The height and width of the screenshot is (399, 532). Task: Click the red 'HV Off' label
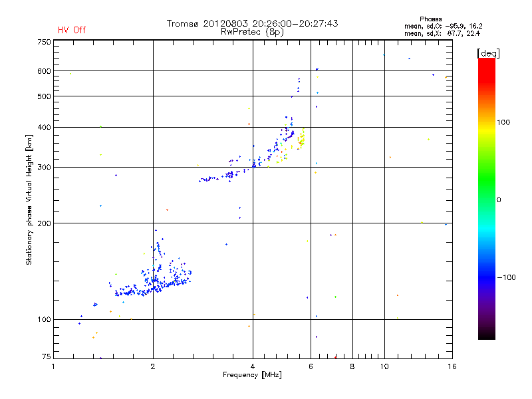click(72, 30)
